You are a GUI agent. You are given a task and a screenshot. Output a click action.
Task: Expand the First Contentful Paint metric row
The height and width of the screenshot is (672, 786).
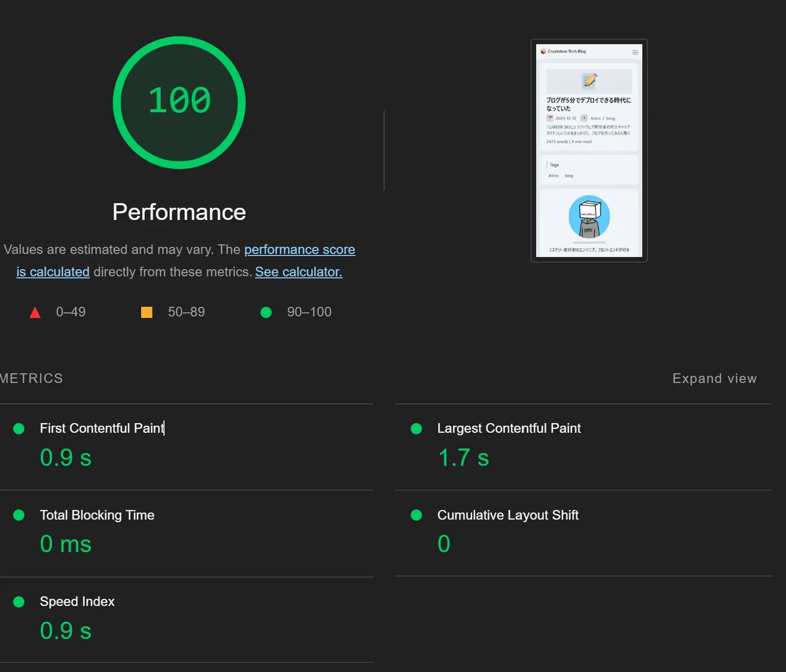pyautogui.click(x=102, y=428)
